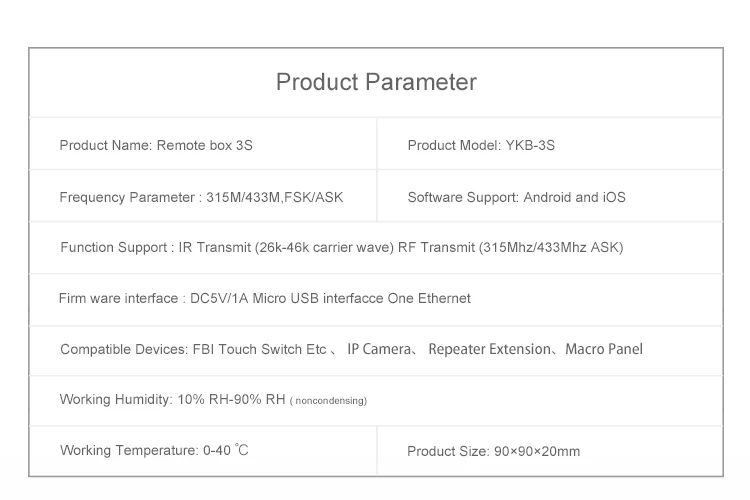This screenshot has width=750, height=500.
Task: Click the Repeater Extension entry
Action: (x=489, y=349)
